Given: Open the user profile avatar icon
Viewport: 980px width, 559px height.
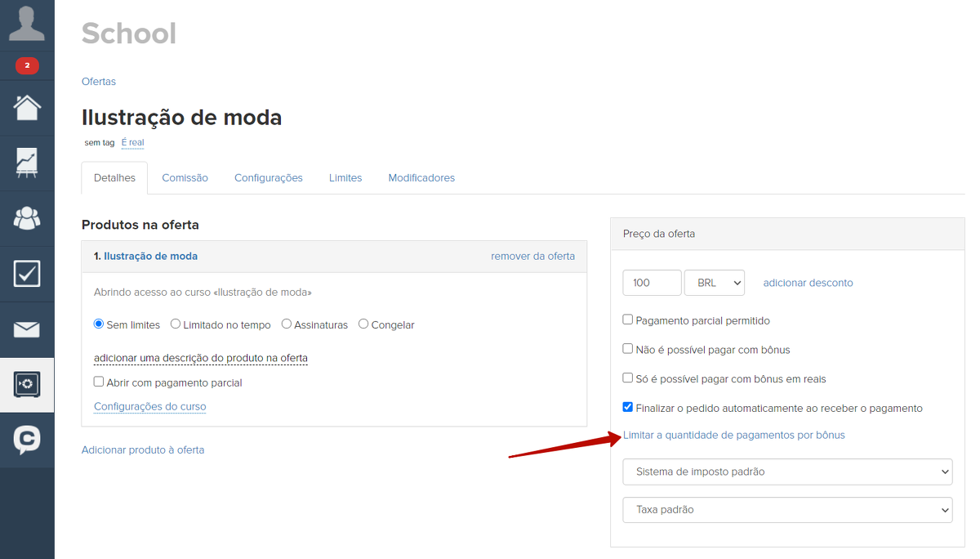Looking at the screenshot, I should tap(27, 23).
